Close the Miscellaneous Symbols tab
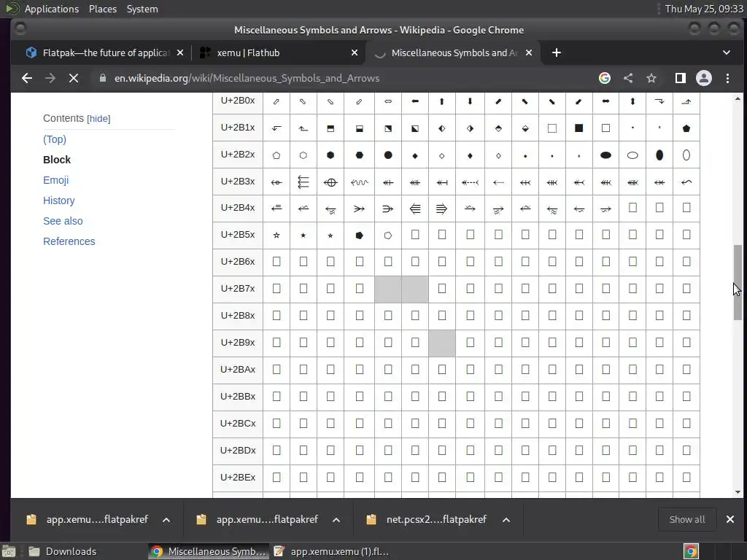Image resolution: width=747 pixels, height=560 pixels. (529, 52)
